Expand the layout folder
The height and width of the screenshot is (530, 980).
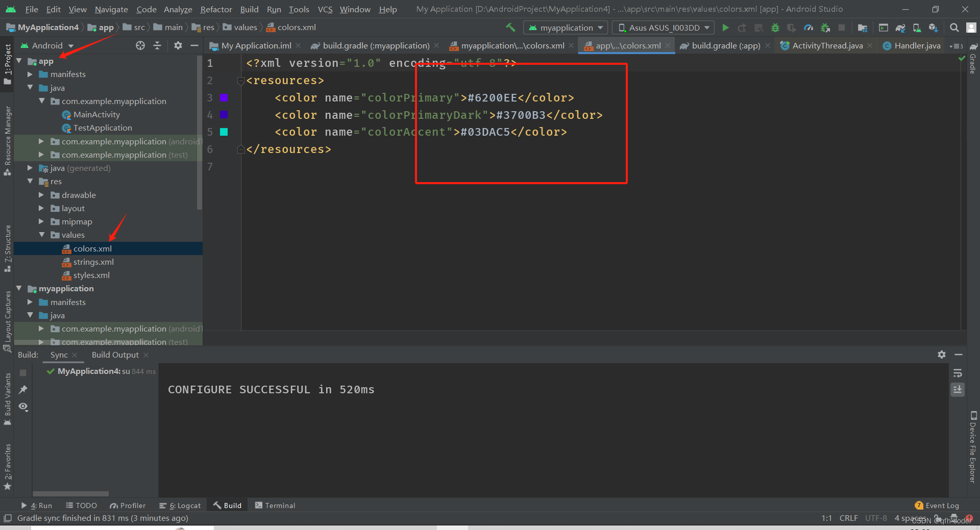41,208
